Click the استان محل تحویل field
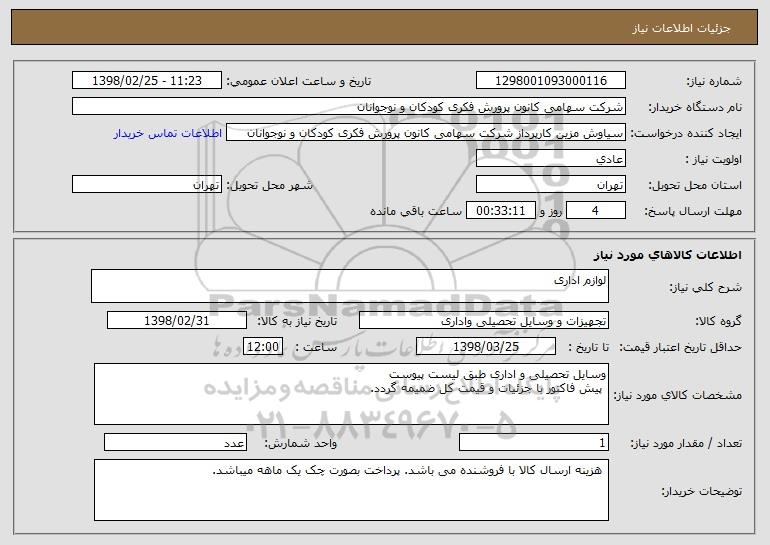Viewport: 770px width, 545px height. tap(550, 184)
